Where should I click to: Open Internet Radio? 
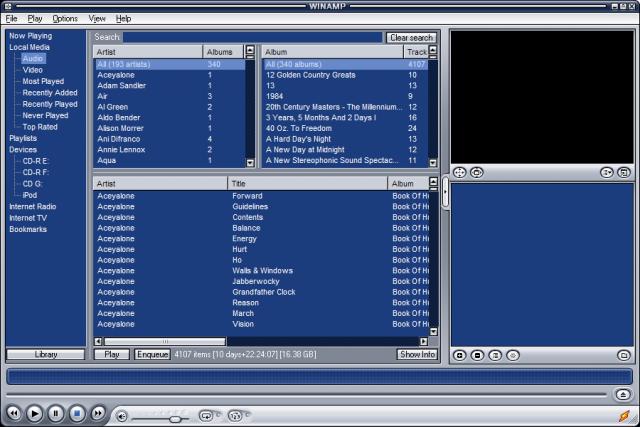coord(33,207)
